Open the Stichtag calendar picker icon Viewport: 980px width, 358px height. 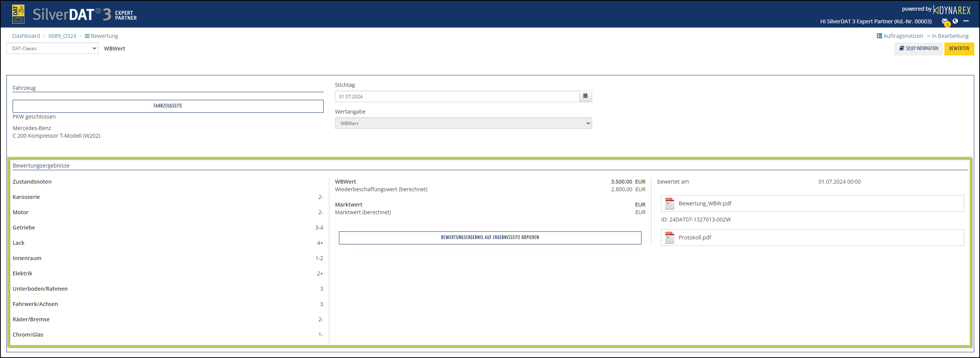tap(585, 96)
